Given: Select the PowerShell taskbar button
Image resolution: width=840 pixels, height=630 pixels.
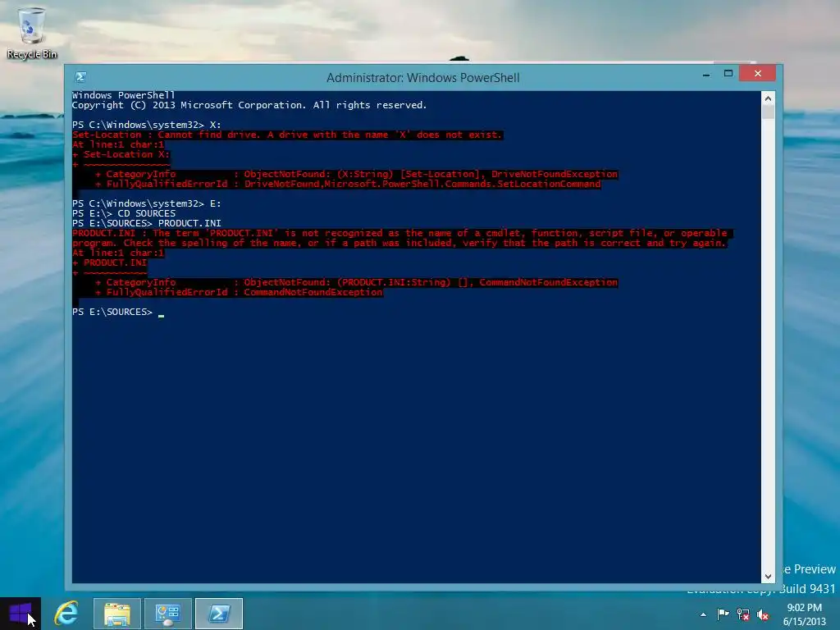Looking at the screenshot, I should (218, 614).
